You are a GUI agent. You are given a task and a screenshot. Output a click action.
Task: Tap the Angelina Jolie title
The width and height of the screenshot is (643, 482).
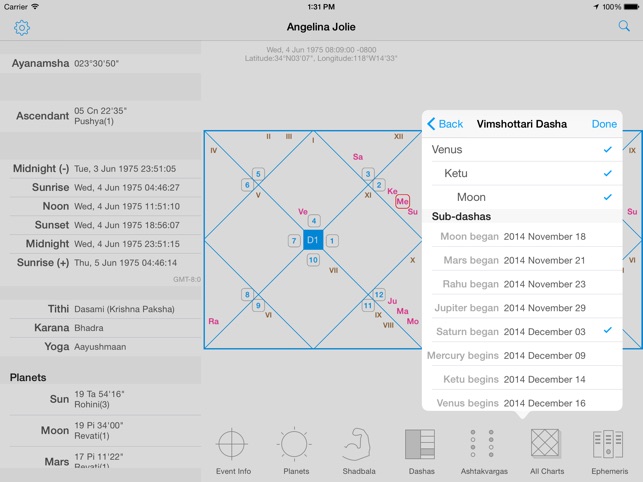[321, 27]
